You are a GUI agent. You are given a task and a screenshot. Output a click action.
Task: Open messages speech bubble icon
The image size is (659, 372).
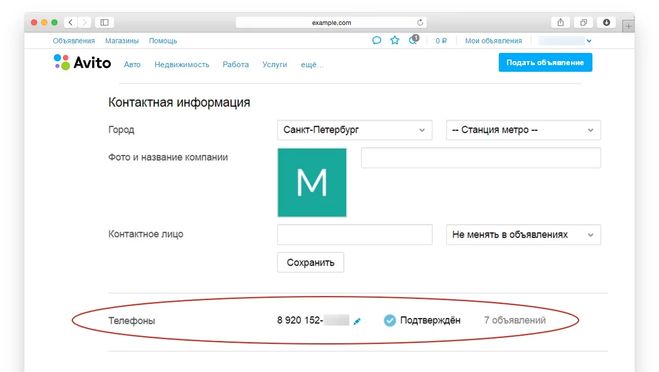click(377, 40)
